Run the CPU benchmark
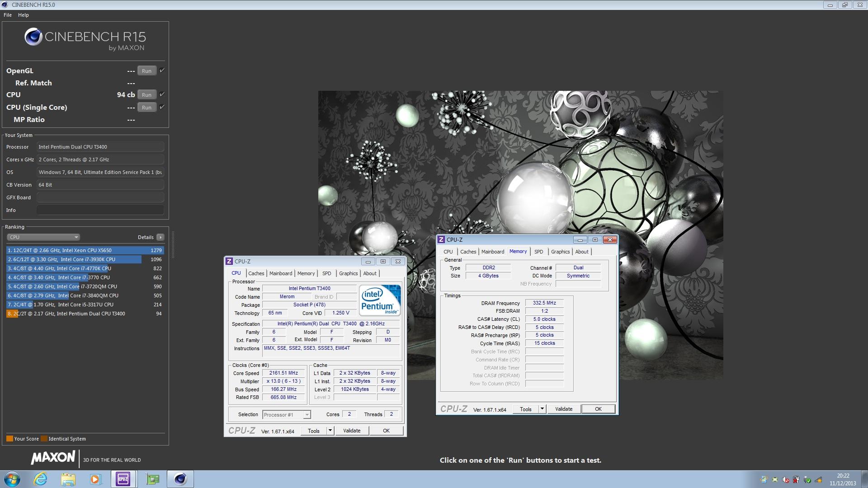This screenshot has height=488, width=868. point(146,95)
